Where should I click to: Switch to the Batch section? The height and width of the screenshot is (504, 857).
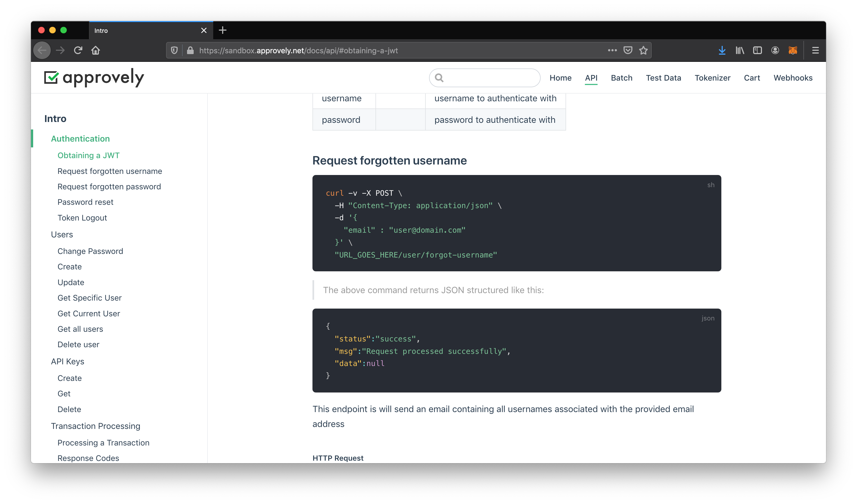tap(622, 78)
